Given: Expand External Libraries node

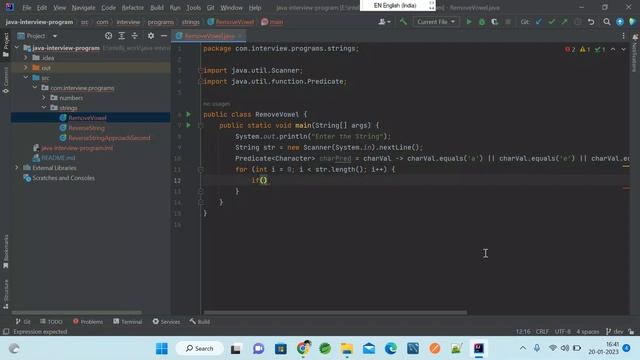Looking at the screenshot, I should (17, 168).
